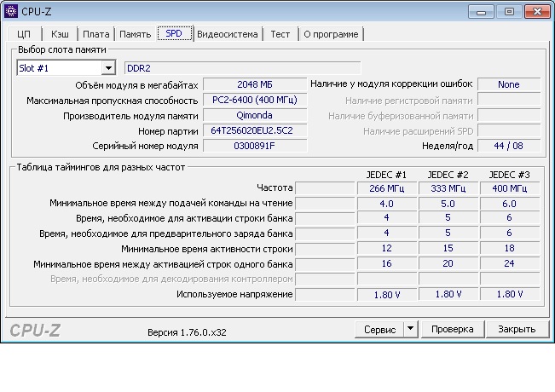The width and height of the screenshot is (555, 392).
Task: Click the PC2-6400 (400 МГц) bandwidth value
Action: [x=255, y=100]
